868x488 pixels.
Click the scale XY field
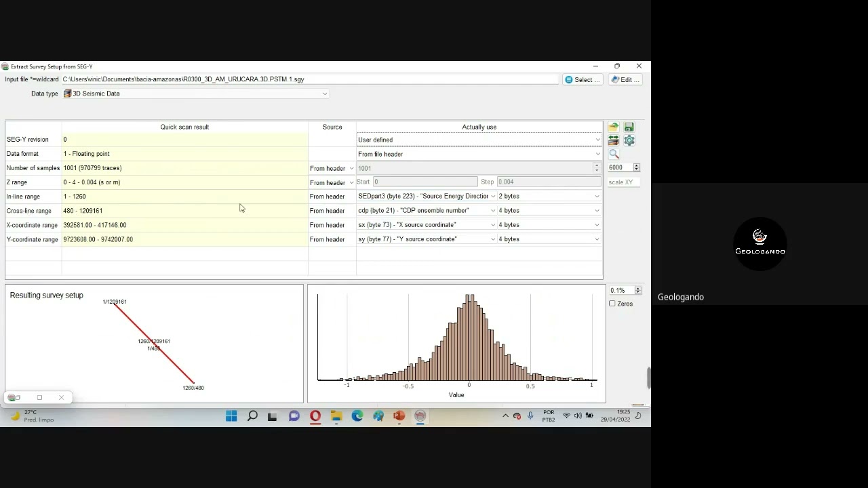point(623,182)
